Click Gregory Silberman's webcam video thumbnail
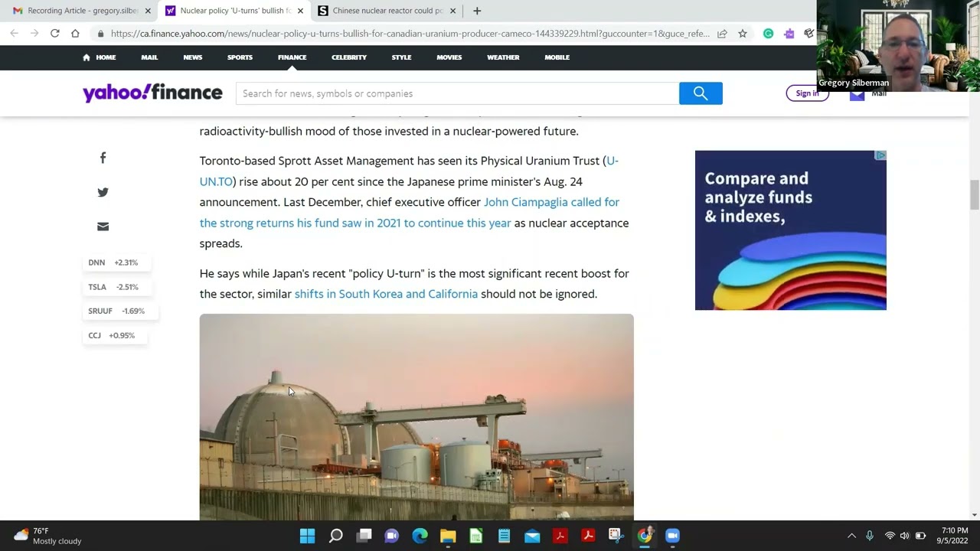980x551 pixels. 897,46
